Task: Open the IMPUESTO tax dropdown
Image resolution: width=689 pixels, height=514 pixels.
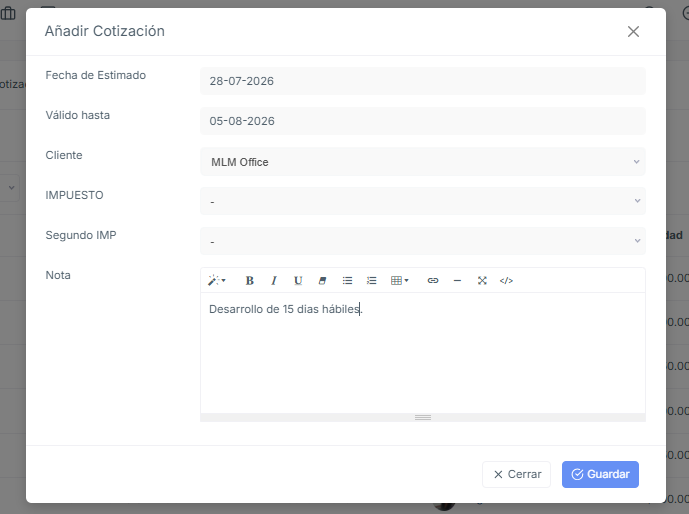Action: (x=423, y=201)
